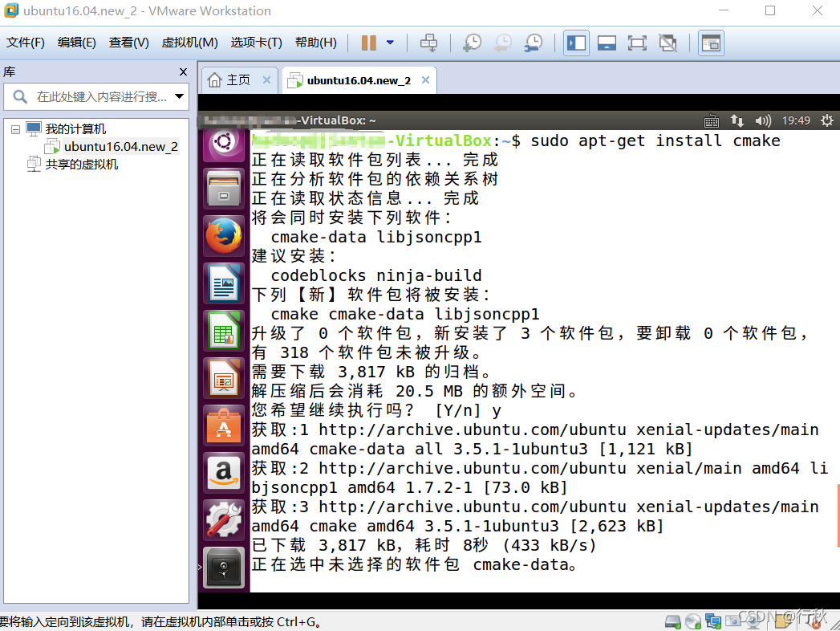This screenshot has height=631, width=840.
Task: Close the 主页 tab
Action: (x=266, y=80)
